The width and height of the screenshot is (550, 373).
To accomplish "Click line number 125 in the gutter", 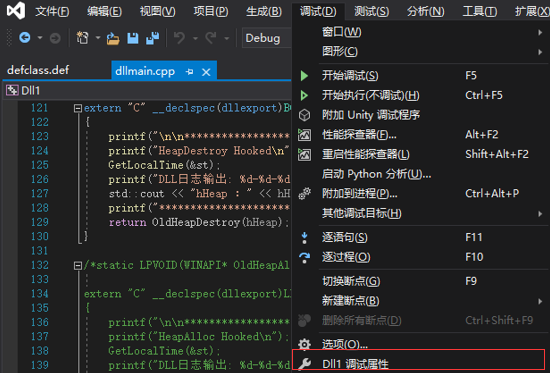I will pos(40,165).
